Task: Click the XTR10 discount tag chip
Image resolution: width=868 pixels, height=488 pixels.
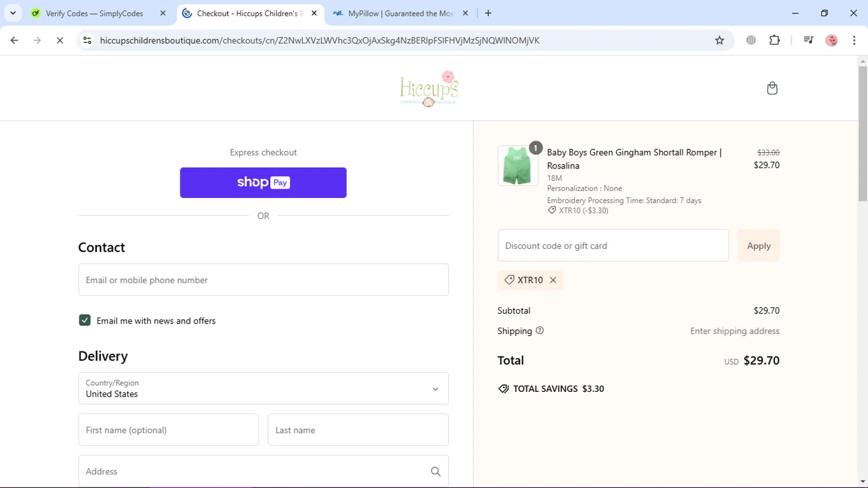Action: coord(530,280)
